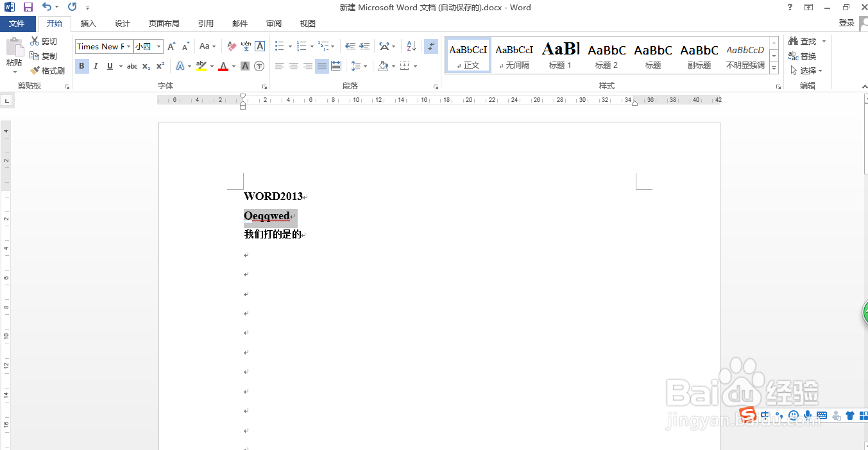Open Word help question mark
Image resolution: width=868 pixels, height=450 pixels.
[x=790, y=7]
